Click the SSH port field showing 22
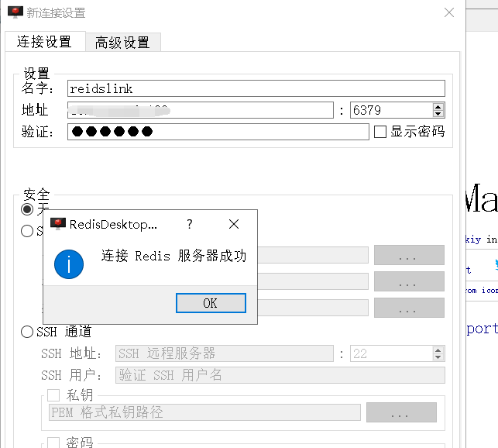Viewport: 498px width, 448px height. point(391,353)
